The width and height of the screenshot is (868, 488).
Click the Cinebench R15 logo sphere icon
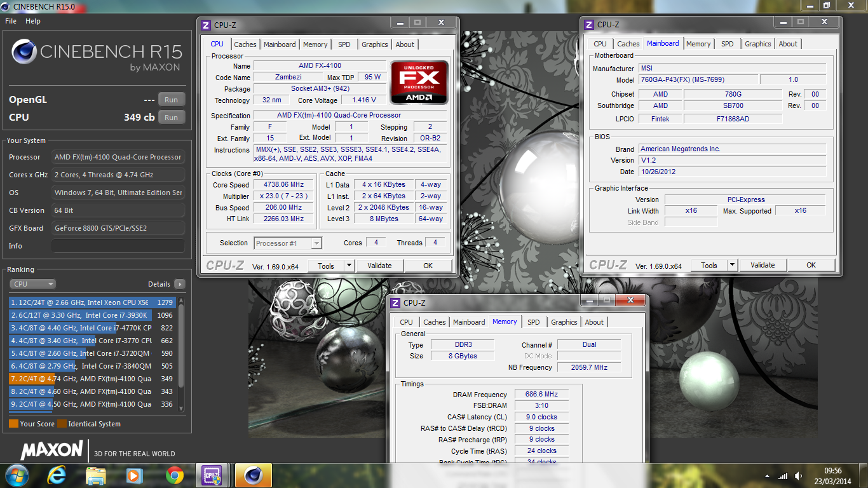click(24, 51)
